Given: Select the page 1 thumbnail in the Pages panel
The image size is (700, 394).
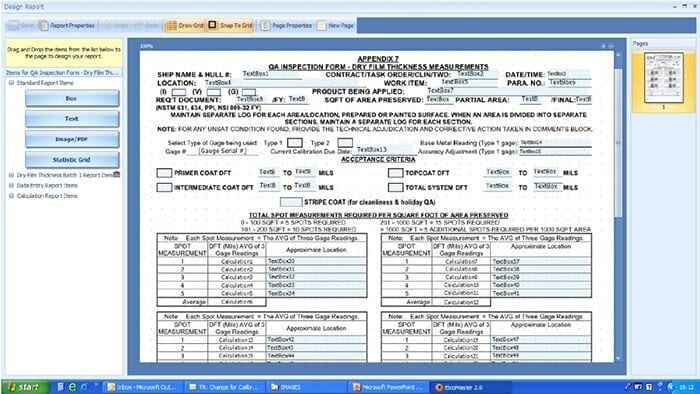Looking at the screenshot, I should tap(663, 78).
